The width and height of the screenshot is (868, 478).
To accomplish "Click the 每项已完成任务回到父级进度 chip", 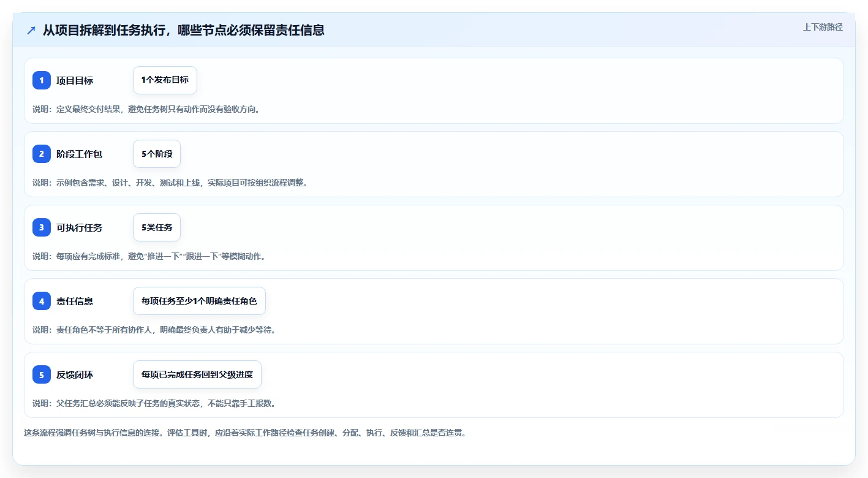I will coord(197,374).
